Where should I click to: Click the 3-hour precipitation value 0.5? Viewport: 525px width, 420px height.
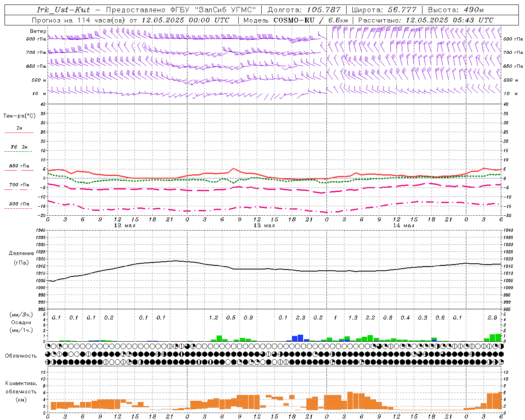(231, 318)
